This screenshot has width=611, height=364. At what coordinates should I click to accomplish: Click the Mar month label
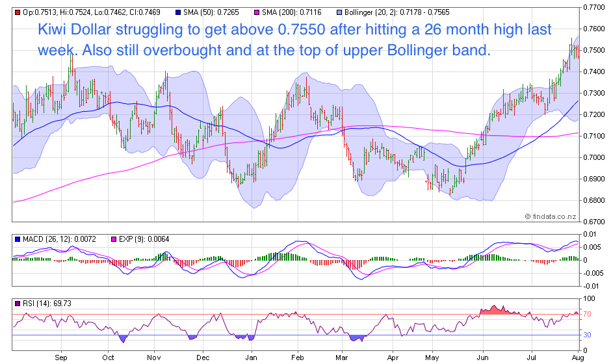(x=342, y=357)
